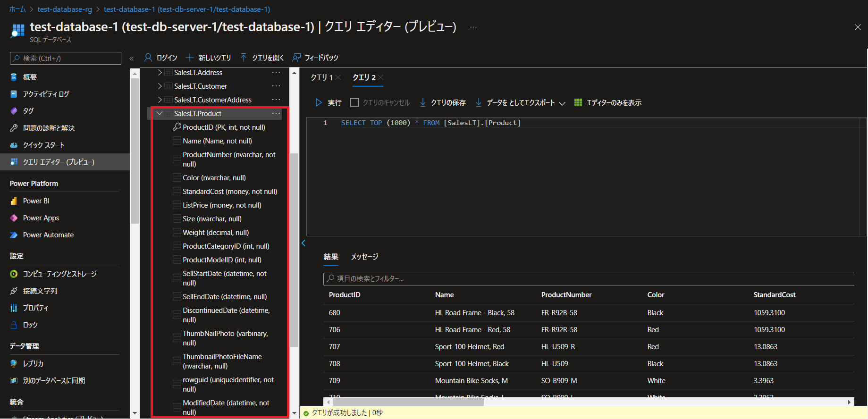Viewport: 868px width, 419px height.
Task: Open the Properties (プロパティ) icon
Action: click(14, 308)
